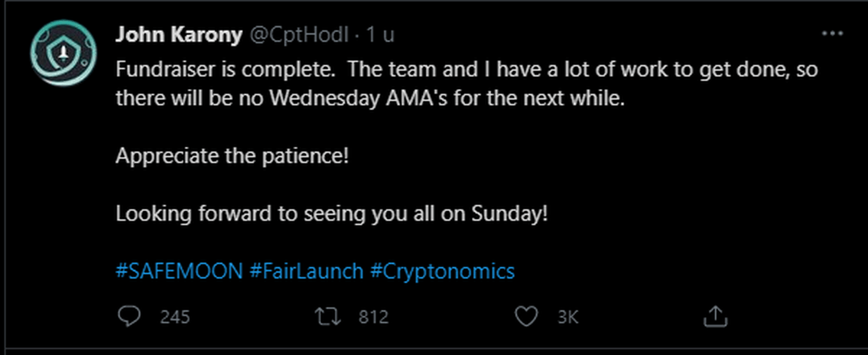
Task: Click the 812 retweets count
Action: coord(374,317)
